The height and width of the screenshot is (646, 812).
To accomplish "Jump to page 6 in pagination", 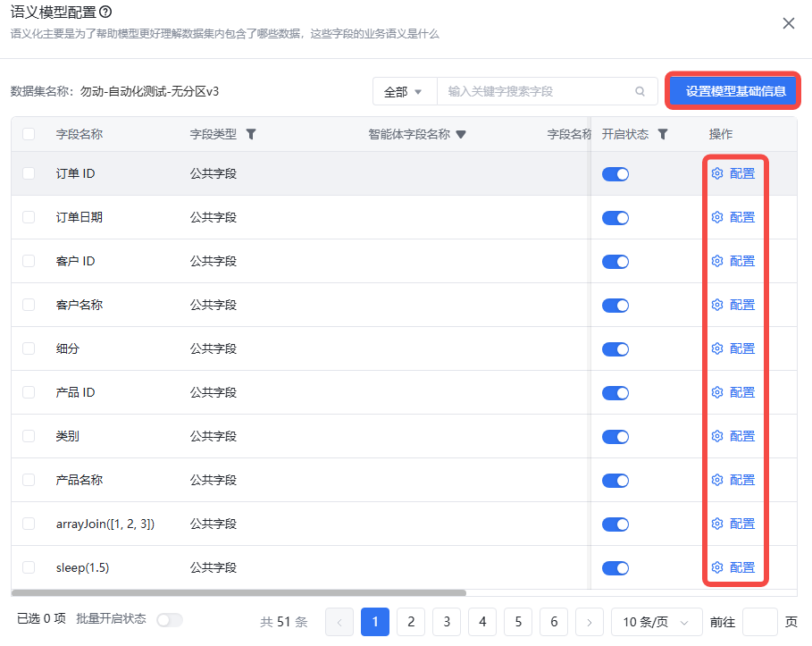I will click(553, 622).
